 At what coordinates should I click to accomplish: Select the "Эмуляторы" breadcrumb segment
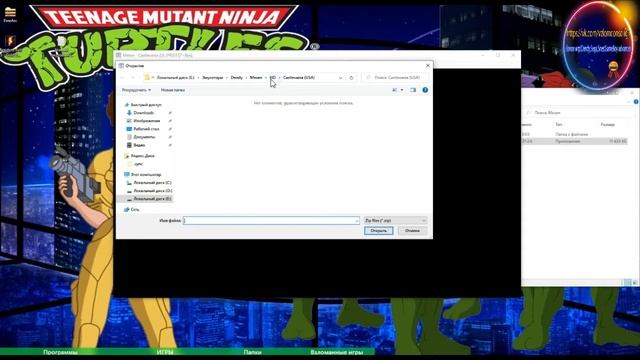(x=213, y=78)
